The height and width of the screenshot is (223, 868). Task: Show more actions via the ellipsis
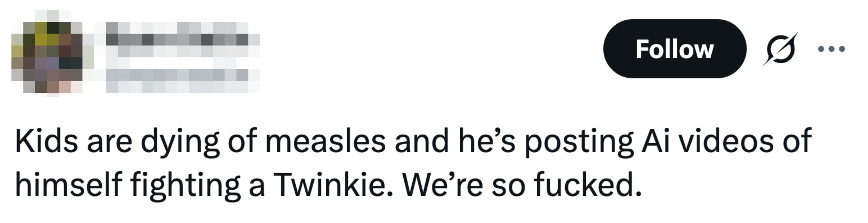832,49
